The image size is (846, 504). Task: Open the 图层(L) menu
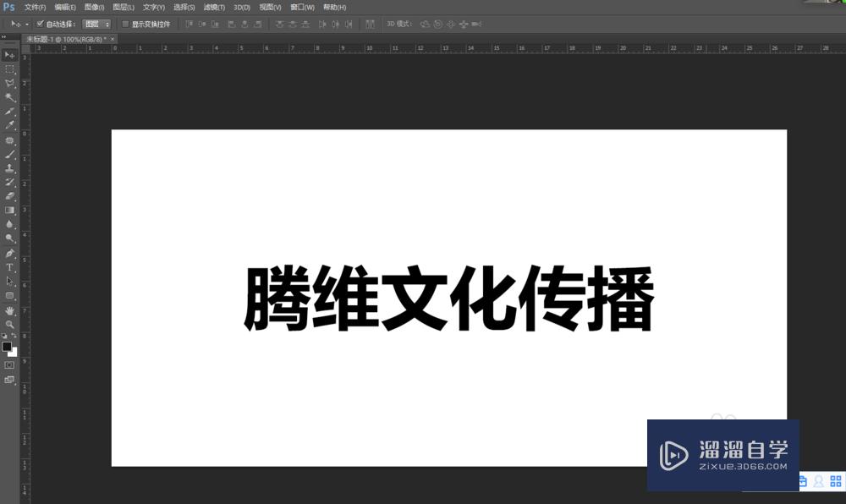(x=124, y=8)
